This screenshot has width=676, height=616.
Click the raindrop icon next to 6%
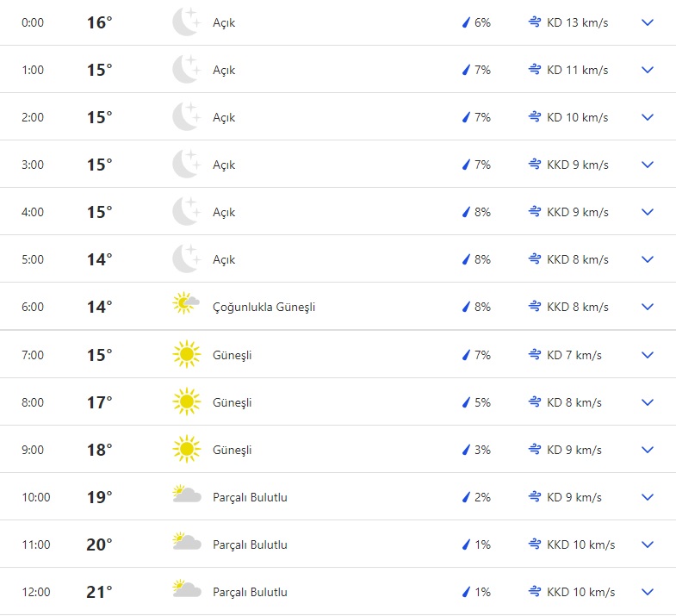[x=466, y=22]
